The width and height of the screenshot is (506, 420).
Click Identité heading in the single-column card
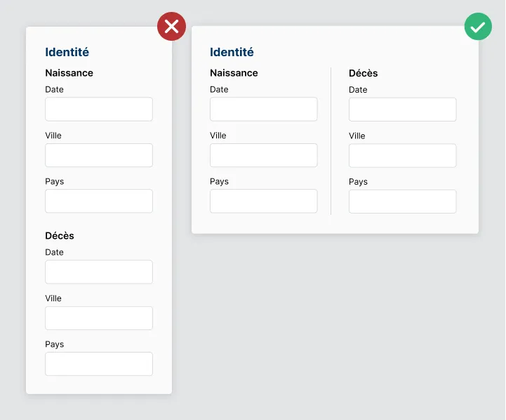pos(67,52)
